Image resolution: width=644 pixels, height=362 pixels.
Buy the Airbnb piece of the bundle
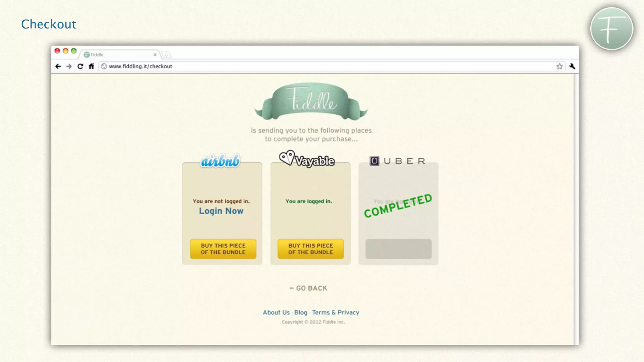click(223, 249)
